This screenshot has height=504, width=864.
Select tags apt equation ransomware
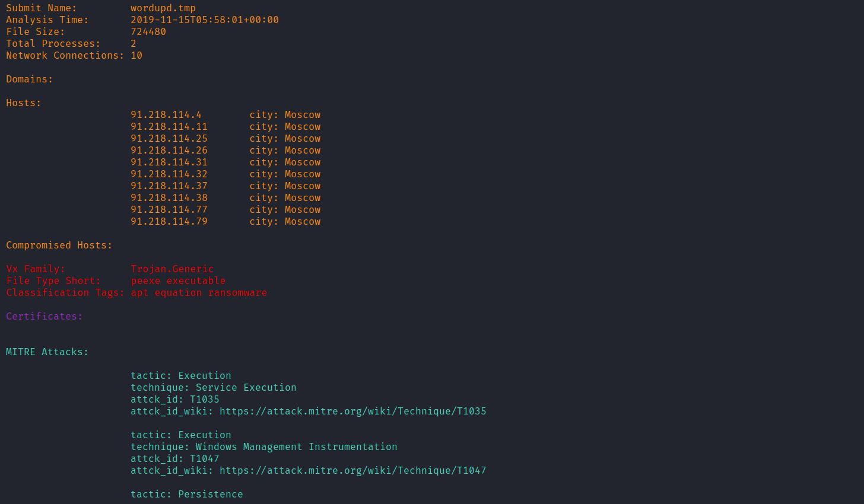coord(199,293)
